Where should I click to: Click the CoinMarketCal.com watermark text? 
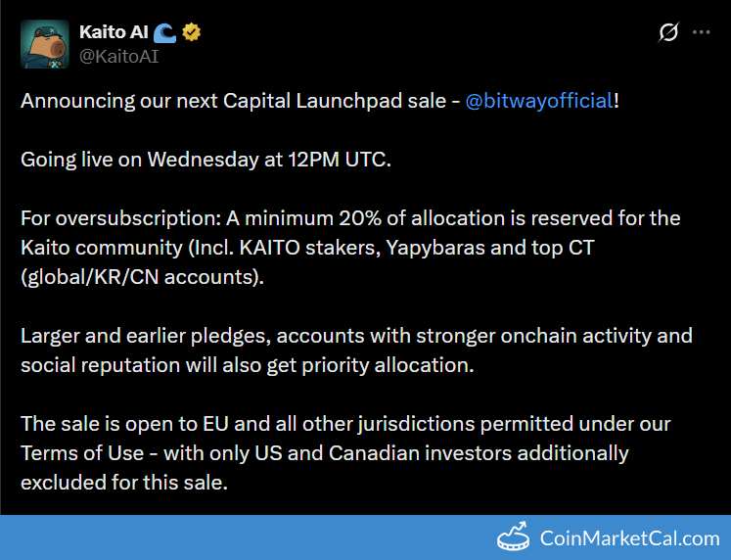(x=629, y=537)
